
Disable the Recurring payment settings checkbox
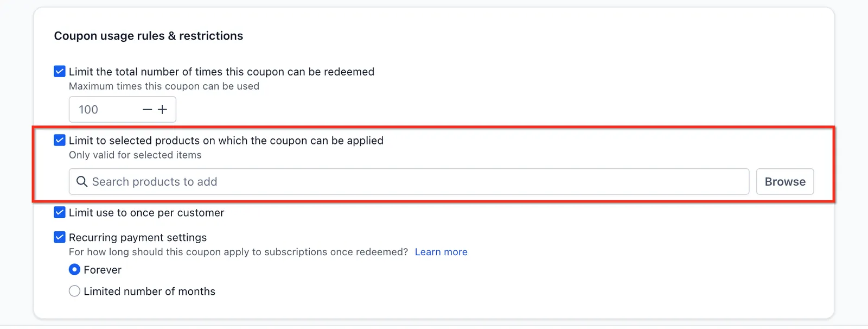tap(60, 237)
